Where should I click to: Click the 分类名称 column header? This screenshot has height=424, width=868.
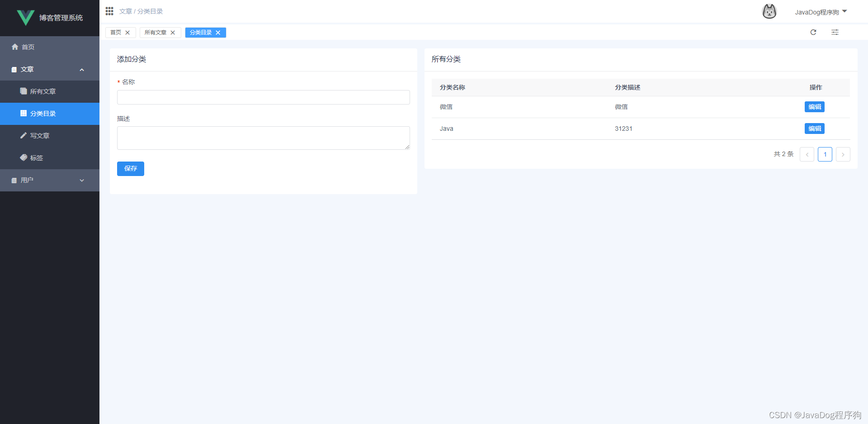coord(453,87)
